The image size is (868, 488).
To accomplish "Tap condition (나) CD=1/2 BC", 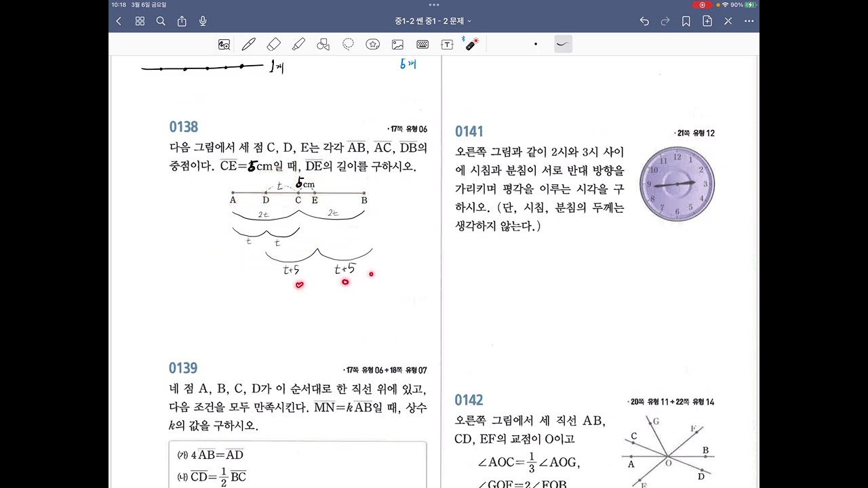I will [212, 476].
